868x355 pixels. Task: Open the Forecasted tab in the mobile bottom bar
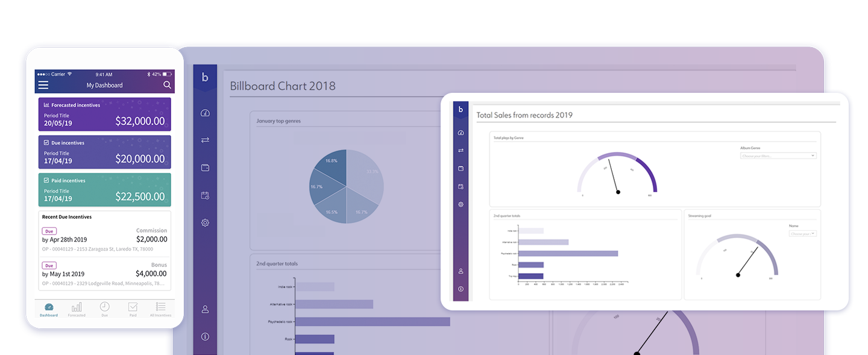77,309
